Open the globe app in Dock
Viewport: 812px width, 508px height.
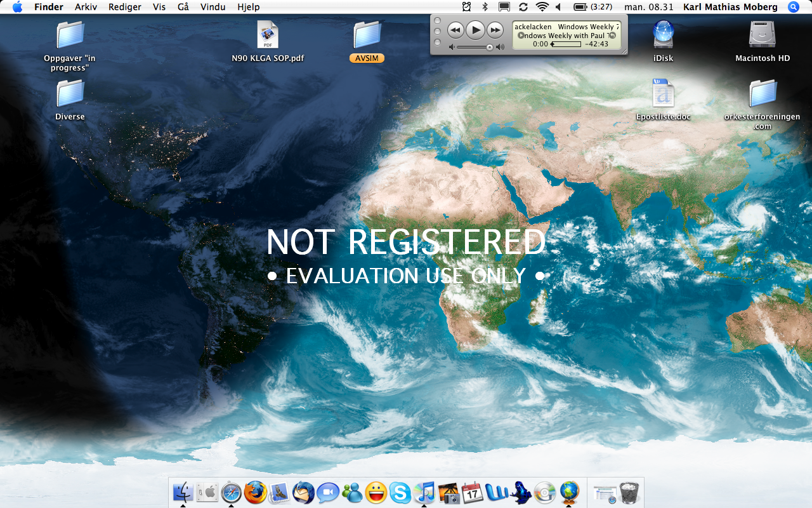tap(569, 492)
